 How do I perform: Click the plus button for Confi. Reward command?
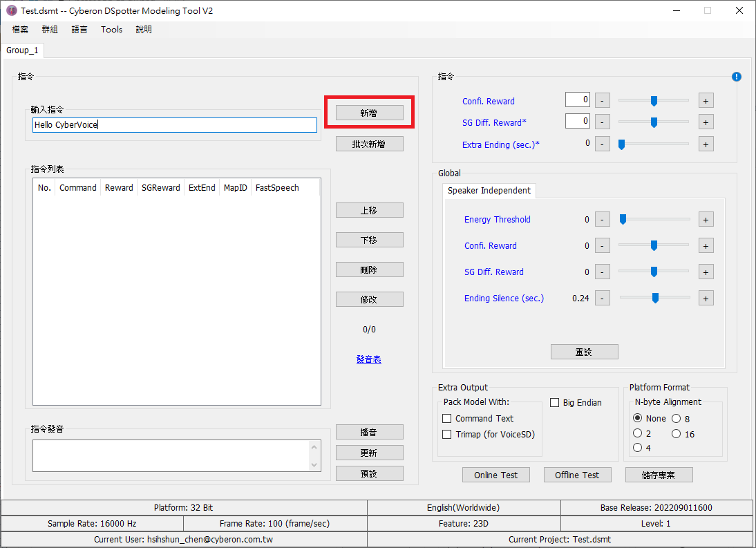tap(706, 101)
